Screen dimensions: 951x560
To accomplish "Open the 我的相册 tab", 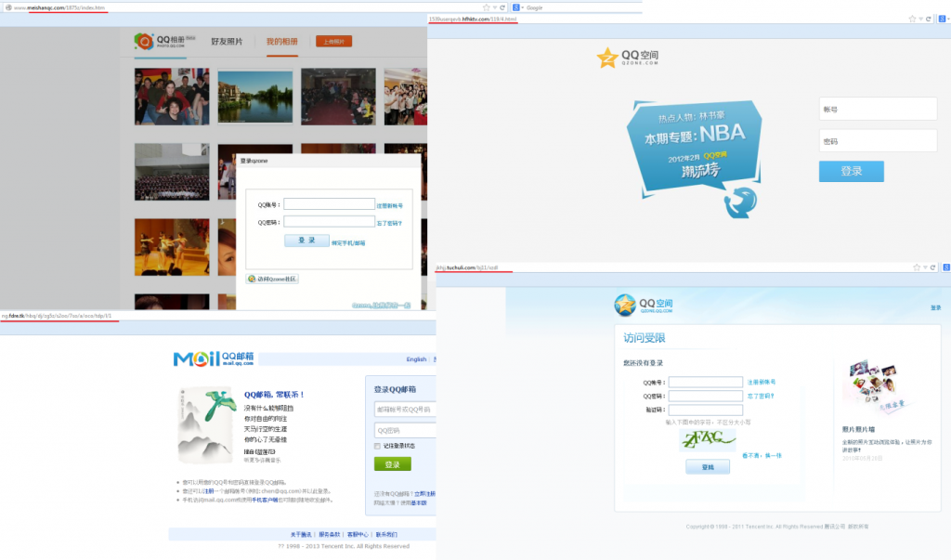I will coord(282,41).
